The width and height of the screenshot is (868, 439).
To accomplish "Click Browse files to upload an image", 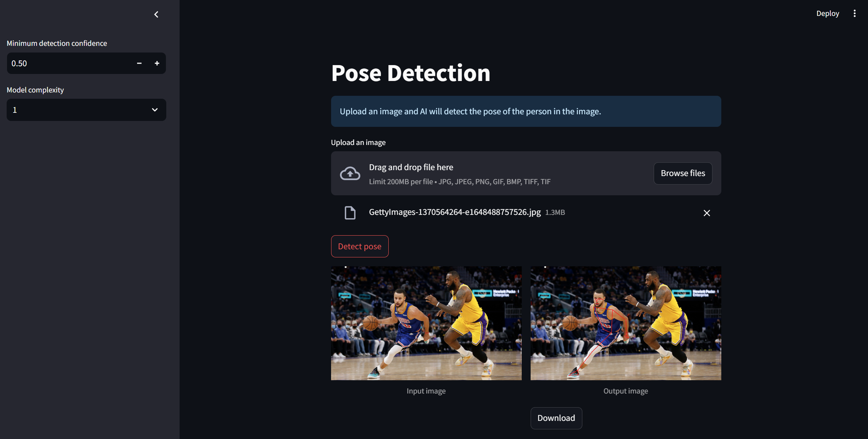I will point(683,173).
